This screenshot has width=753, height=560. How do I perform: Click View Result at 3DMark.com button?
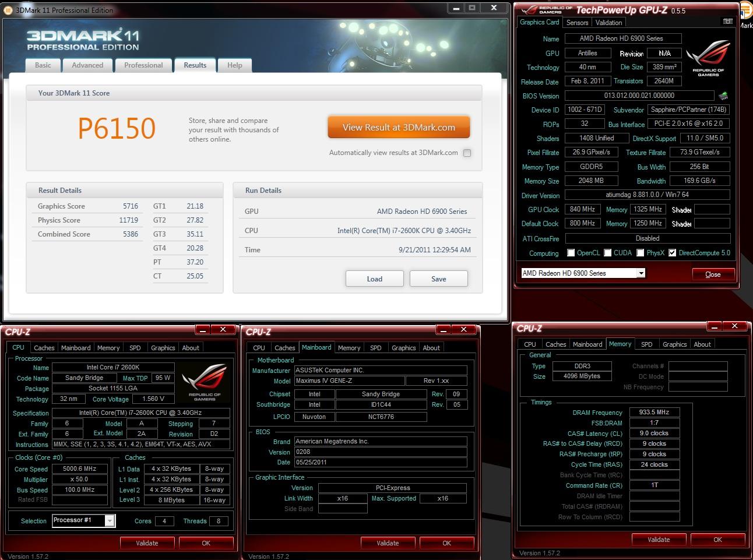(x=399, y=128)
